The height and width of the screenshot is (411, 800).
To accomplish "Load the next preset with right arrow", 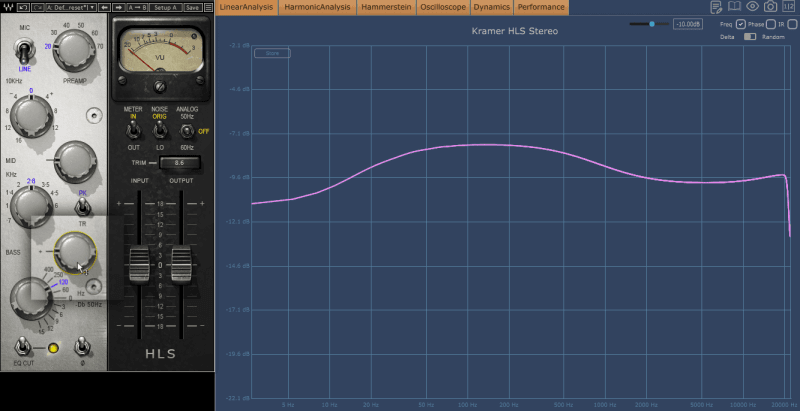I will [x=118, y=7].
